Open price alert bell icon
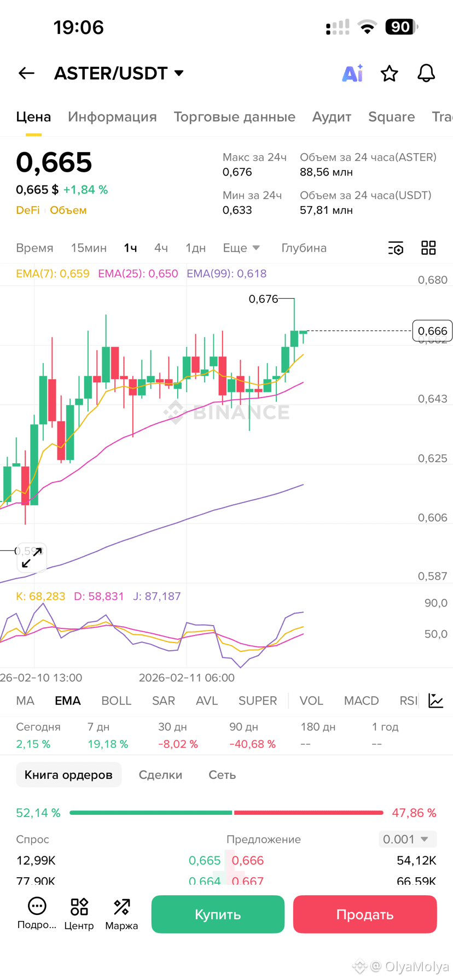 coord(426,73)
